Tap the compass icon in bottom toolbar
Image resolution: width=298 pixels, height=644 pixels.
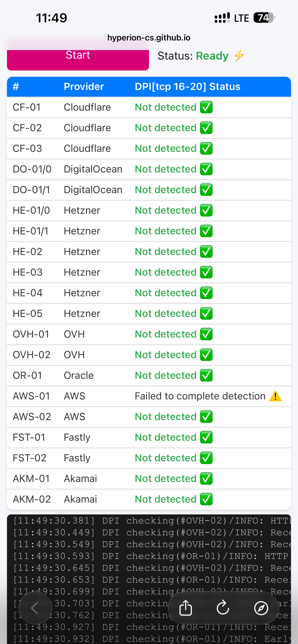coord(261,608)
